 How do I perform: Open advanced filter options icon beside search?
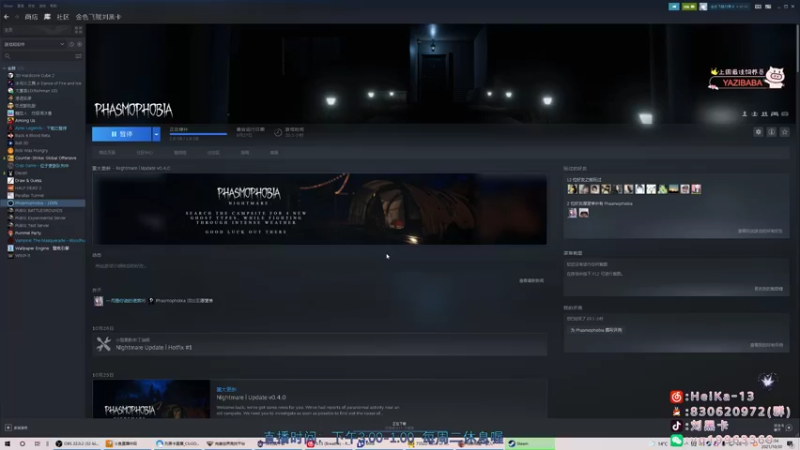point(79,56)
